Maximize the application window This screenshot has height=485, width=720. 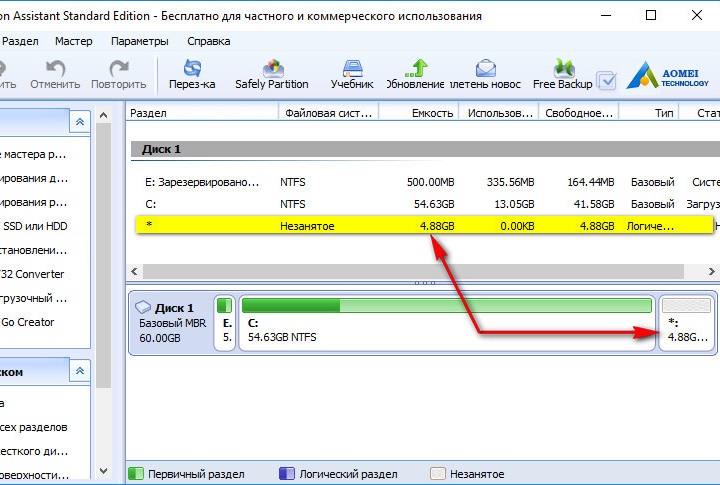click(x=651, y=15)
